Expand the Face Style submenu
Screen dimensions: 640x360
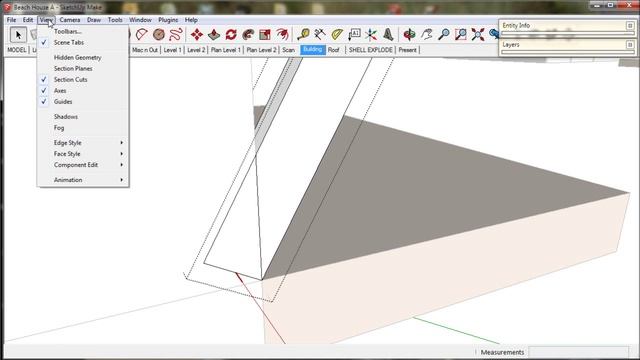pyautogui.click(x=83, y=154)
